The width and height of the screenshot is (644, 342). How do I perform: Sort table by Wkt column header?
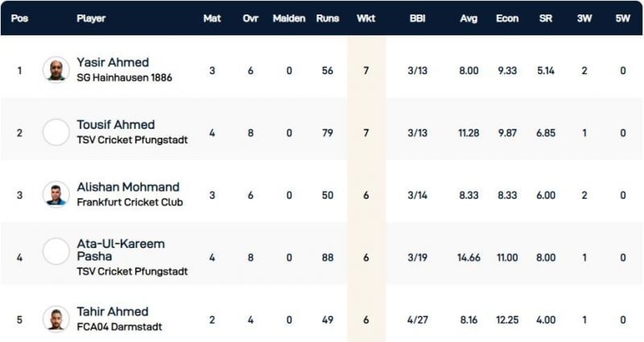365,18
